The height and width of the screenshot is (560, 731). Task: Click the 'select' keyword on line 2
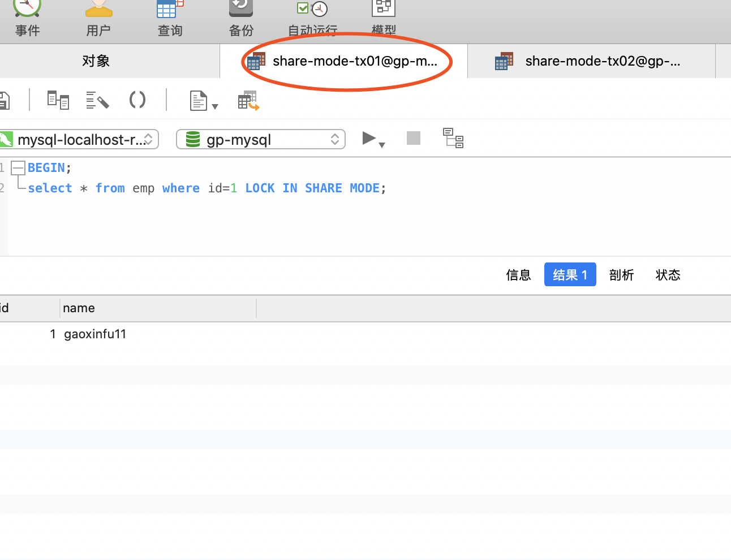point(50,188)
